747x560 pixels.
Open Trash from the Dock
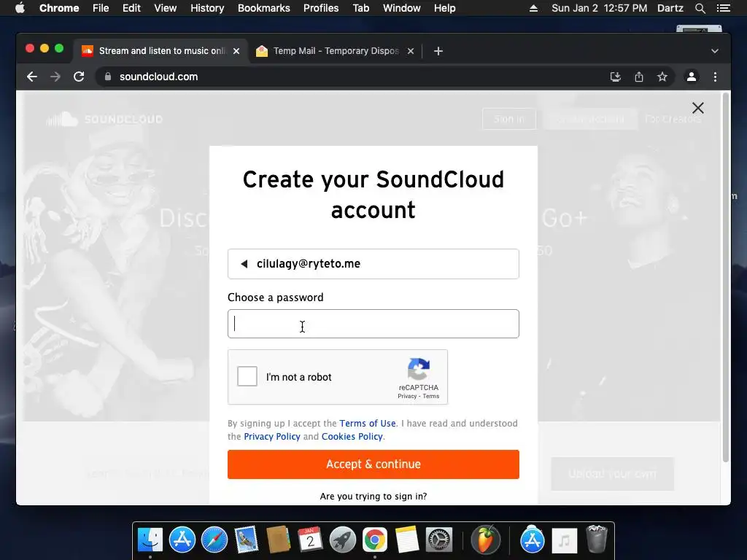[597, 539]
